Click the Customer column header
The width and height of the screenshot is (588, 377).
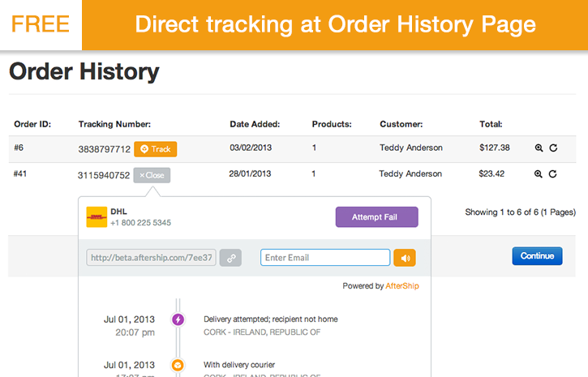coord(401,124)
